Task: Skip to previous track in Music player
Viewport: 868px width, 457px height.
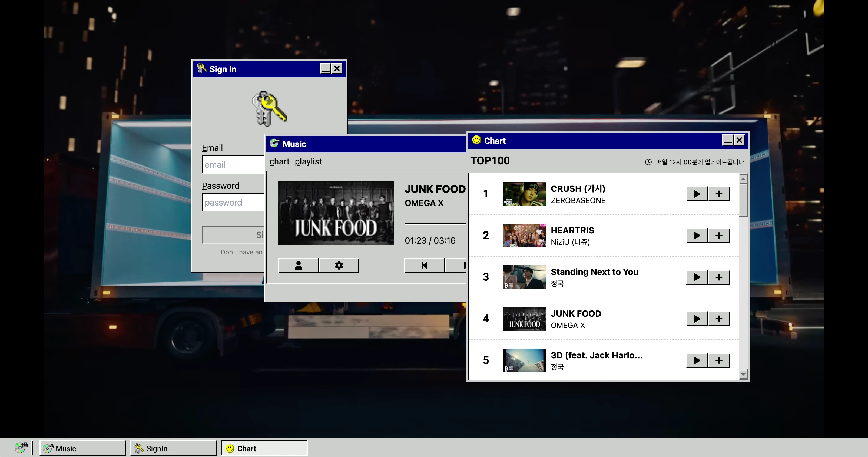Action: [x=424, y=265]
